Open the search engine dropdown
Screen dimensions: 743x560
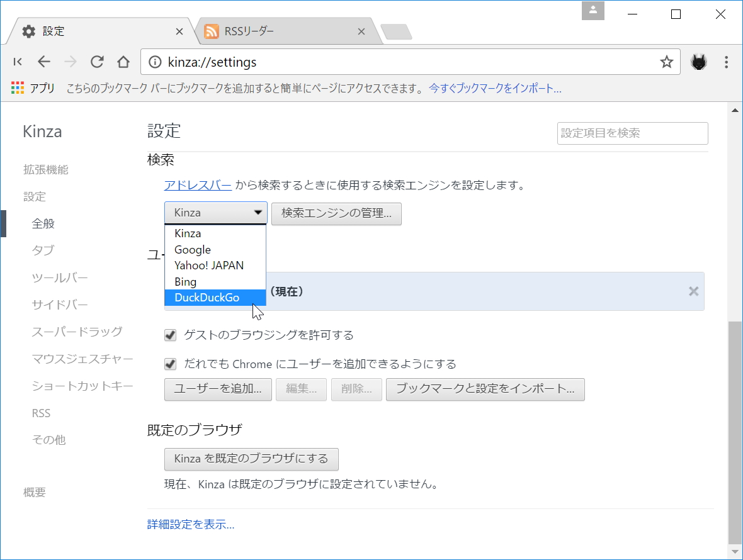215,213
